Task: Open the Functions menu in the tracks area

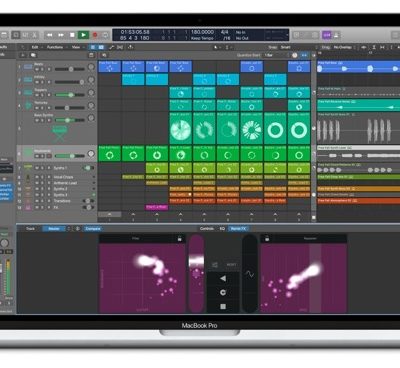Action: coord(55,47)
